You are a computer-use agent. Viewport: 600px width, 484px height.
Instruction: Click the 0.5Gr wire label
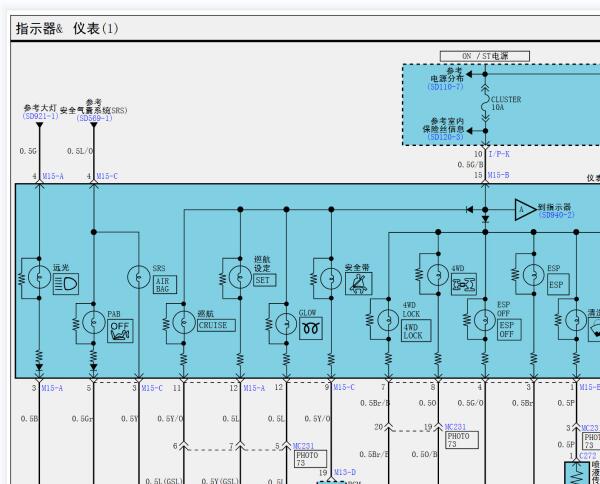point(82,419)
